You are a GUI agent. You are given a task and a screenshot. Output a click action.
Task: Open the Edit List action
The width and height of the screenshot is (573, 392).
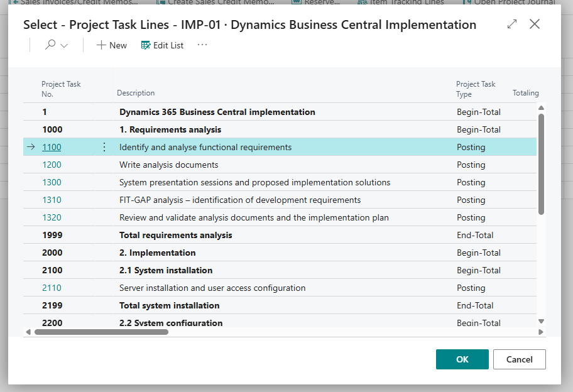point(162,45)
